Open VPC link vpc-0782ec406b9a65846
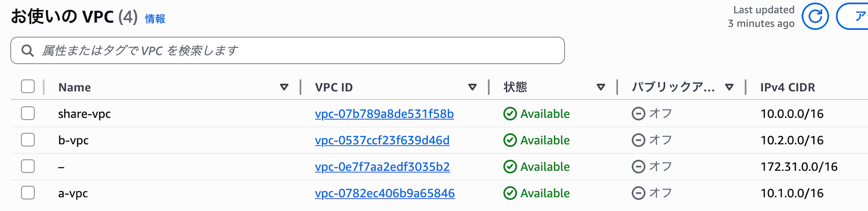This screenshot has height=211, width=868. (x=385, y=193)
